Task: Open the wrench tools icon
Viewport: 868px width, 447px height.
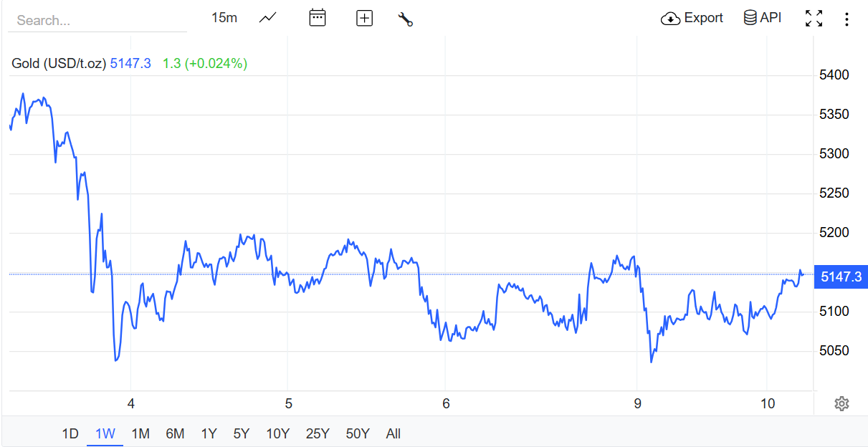Action: point(406,19)
